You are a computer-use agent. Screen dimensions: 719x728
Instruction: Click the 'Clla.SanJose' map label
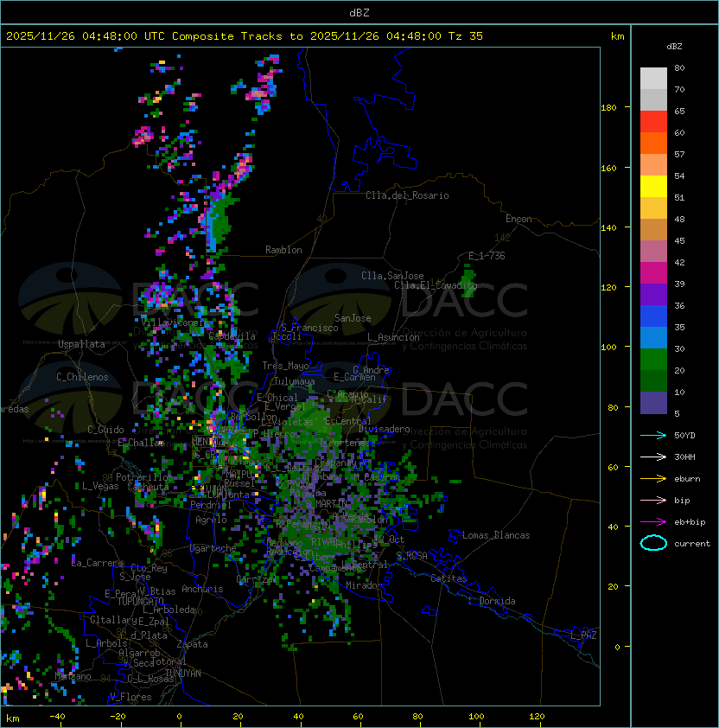coord(392,276)
